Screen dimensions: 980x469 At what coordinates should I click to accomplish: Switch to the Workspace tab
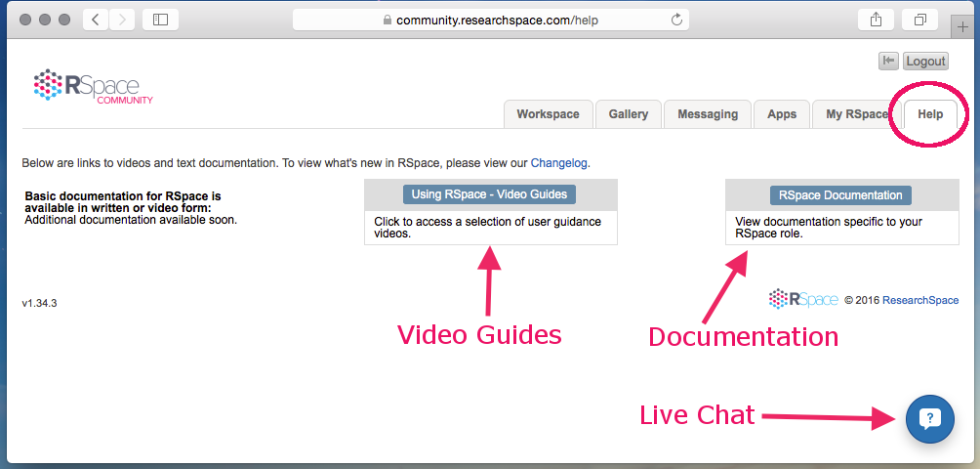point(549,114)
